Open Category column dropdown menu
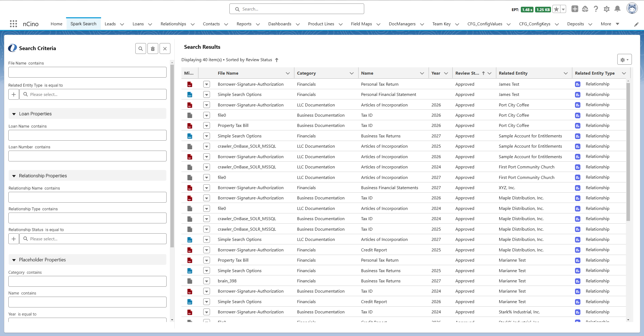644x336 pixels. tap(352, 73)
